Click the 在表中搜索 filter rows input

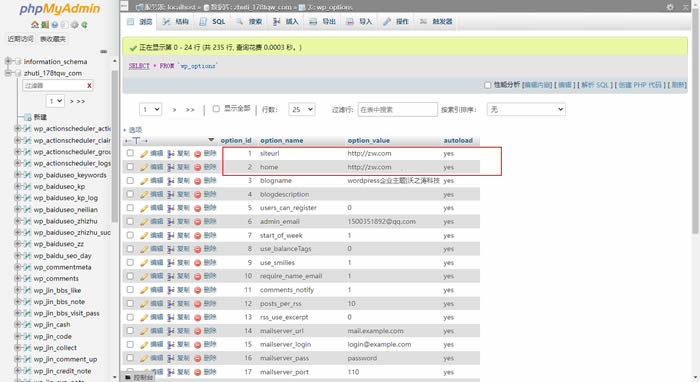point(397,109)
